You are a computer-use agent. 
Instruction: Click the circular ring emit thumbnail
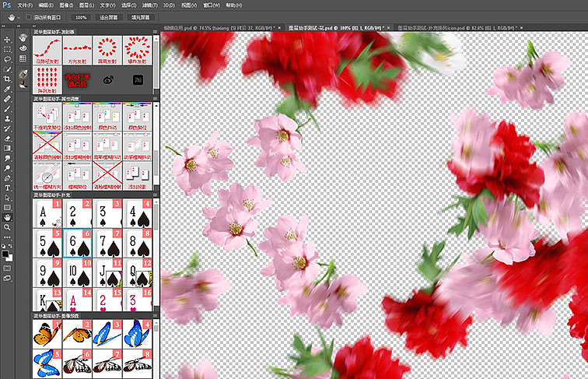[107, 51]
